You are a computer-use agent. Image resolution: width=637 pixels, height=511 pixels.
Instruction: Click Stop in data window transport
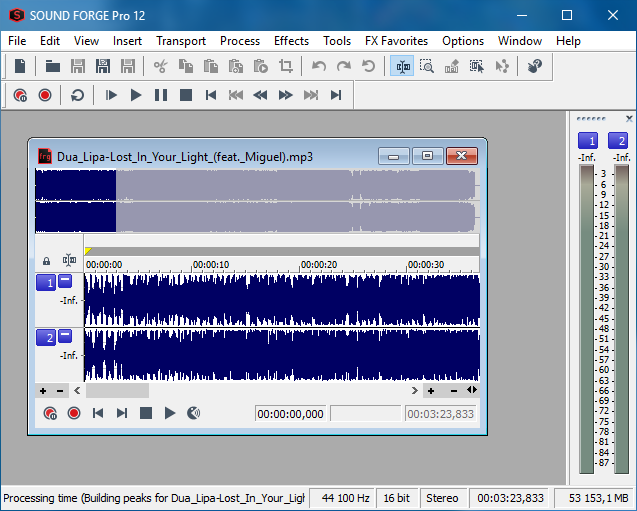click(146, 414)
